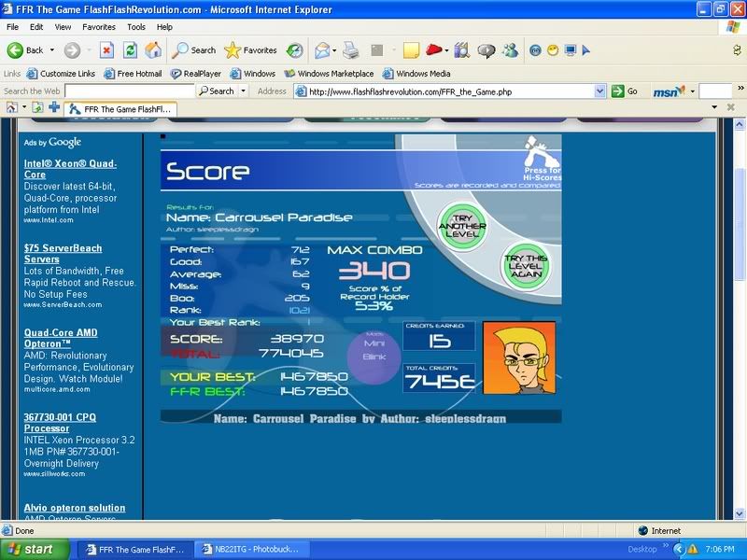
Task: Click the address bar URL field
Action: (x=448, y=91)
